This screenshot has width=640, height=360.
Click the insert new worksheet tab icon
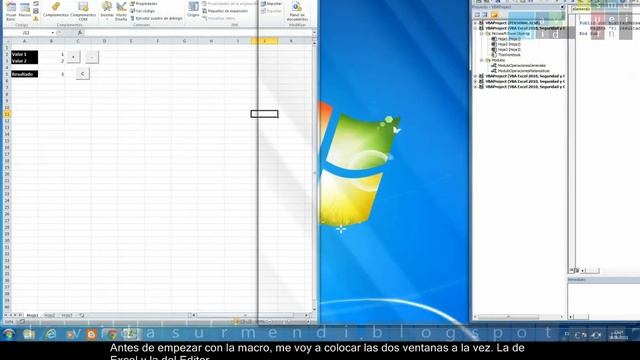[x=82, y=316]
